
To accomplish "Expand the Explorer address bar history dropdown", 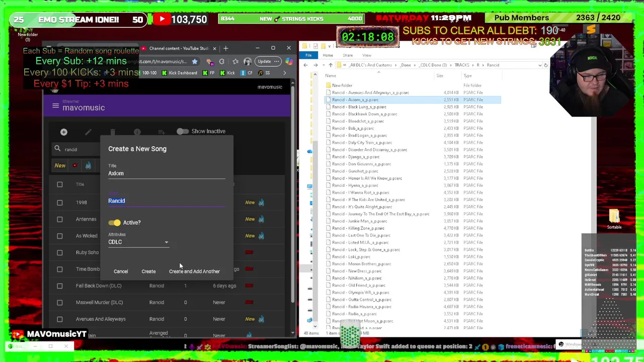I will [x=540, y=65].
